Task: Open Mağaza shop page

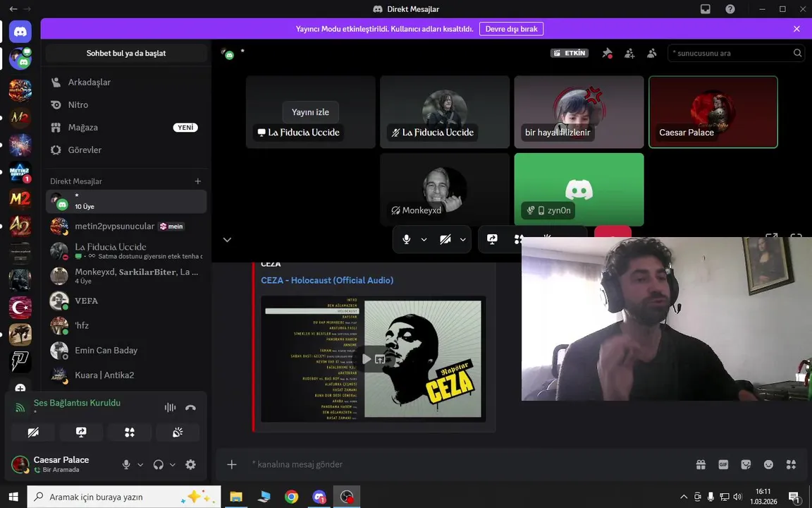Action: 126,128
